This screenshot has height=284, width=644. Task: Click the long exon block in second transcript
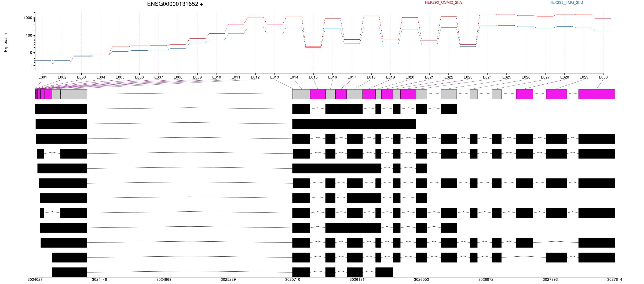354,124
